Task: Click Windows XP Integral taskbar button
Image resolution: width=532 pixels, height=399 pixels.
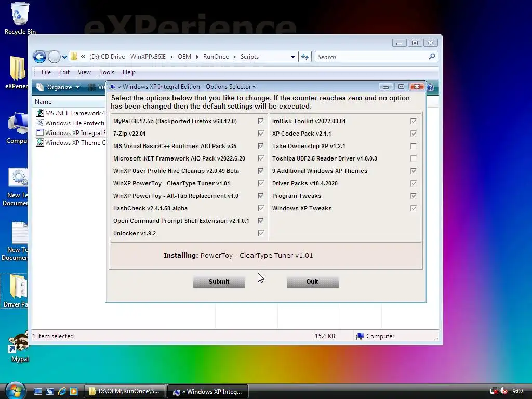Action: 208,392
